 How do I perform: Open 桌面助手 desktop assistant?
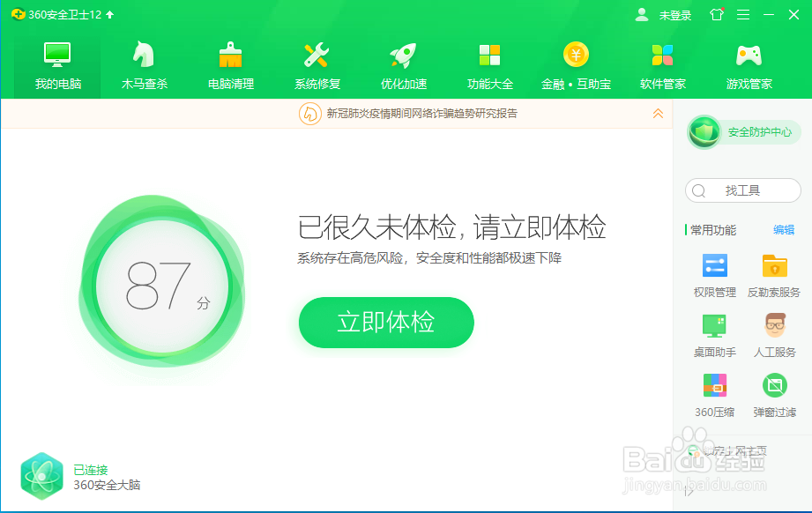pyautogui.click(x=714, y=335)
